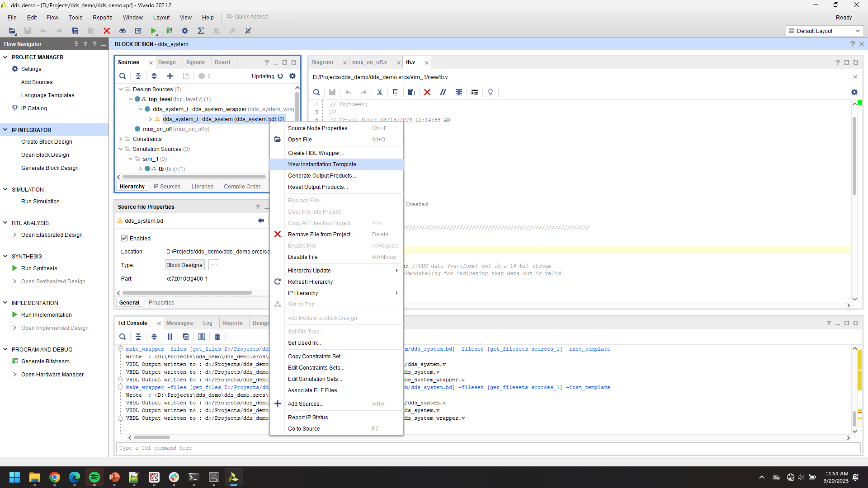Click the Generate Bitstream toolbar icon

coord(169,31)
